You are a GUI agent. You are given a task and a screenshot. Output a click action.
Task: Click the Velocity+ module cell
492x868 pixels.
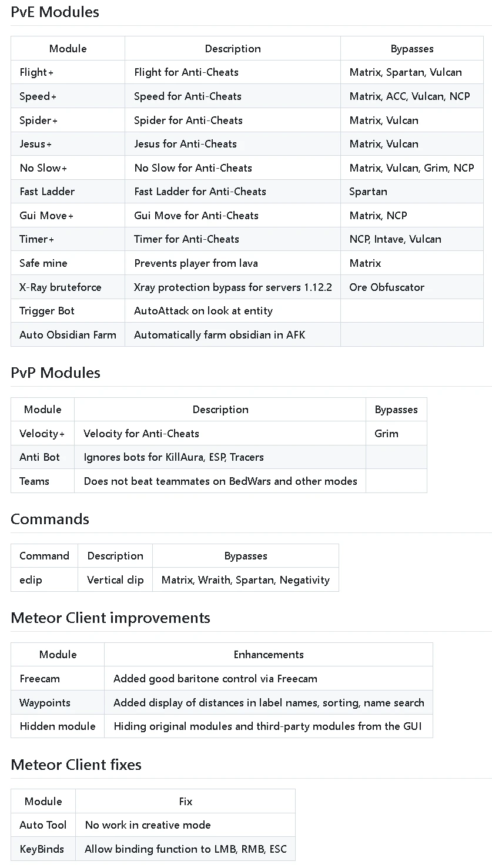tap(42, 434)
